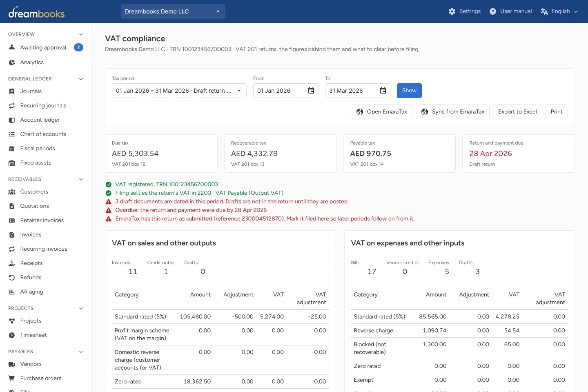Click the Purchase orders cart icon

(x=12, y=379)
